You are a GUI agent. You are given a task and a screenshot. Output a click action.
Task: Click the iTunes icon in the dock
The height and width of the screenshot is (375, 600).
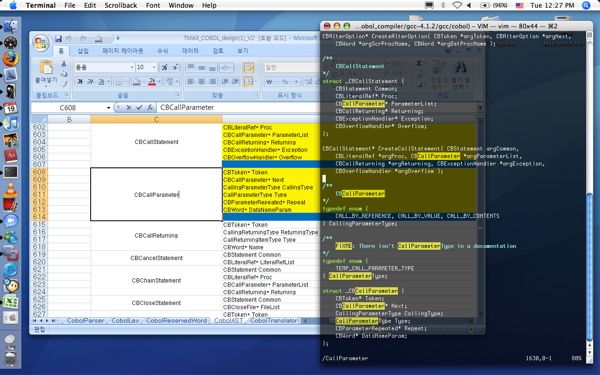10,124
